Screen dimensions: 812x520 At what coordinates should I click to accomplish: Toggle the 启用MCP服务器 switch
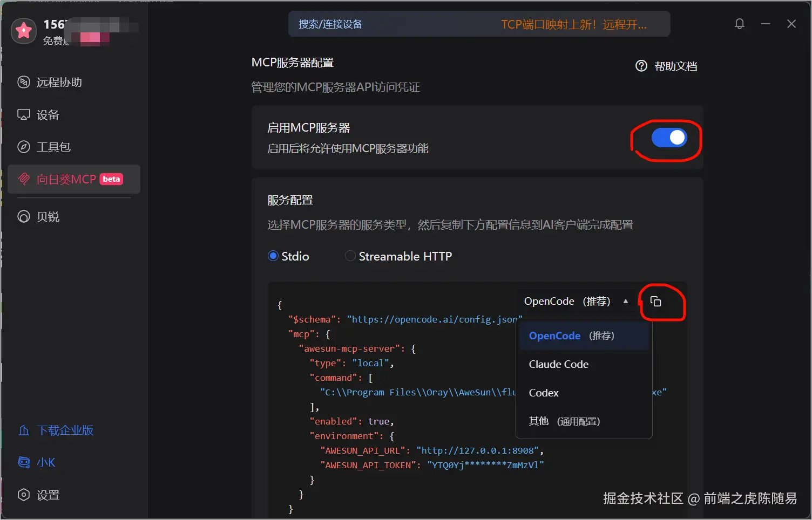coord(669,138)
